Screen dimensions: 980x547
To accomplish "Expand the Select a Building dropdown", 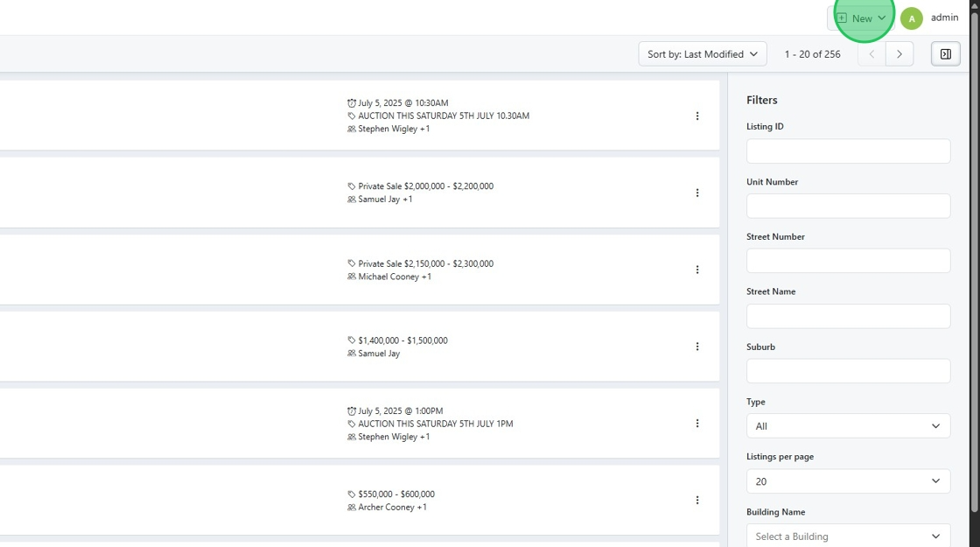I will coord(848,536).
